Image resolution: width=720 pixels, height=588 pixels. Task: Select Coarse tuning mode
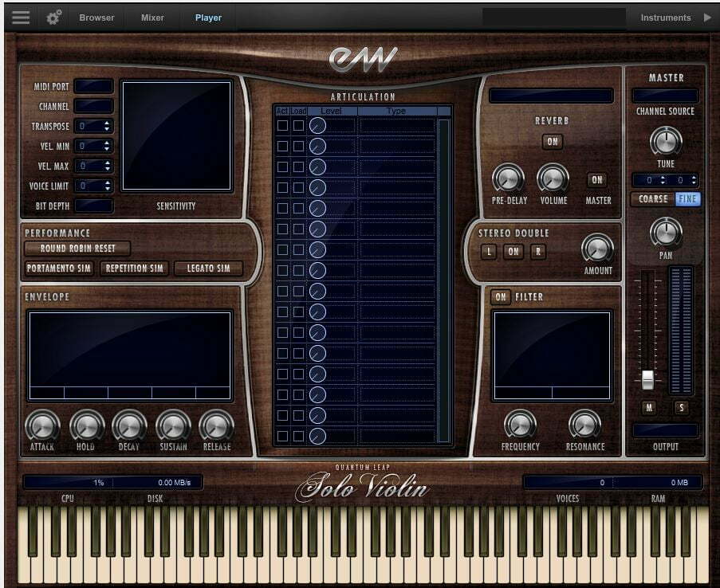pyautogui.click(x=653, y=198)
